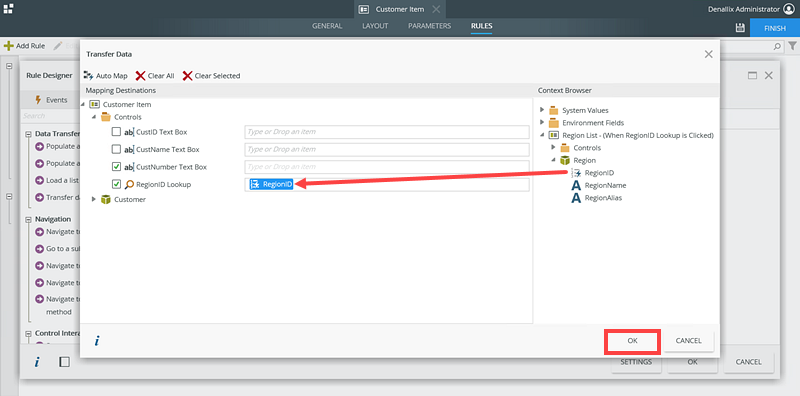Screen dimensions: 800x396
Task: Click the filter funnel icon in rules toolbar
Action: 792,46
